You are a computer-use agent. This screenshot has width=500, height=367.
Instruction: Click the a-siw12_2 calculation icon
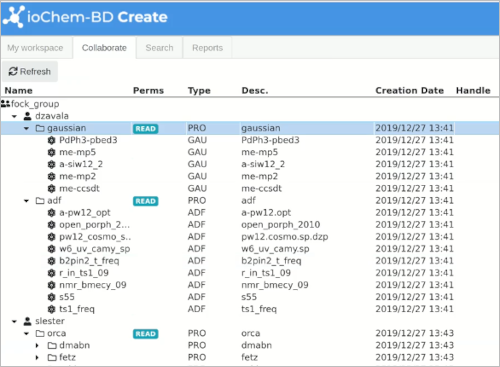(51, 164)
